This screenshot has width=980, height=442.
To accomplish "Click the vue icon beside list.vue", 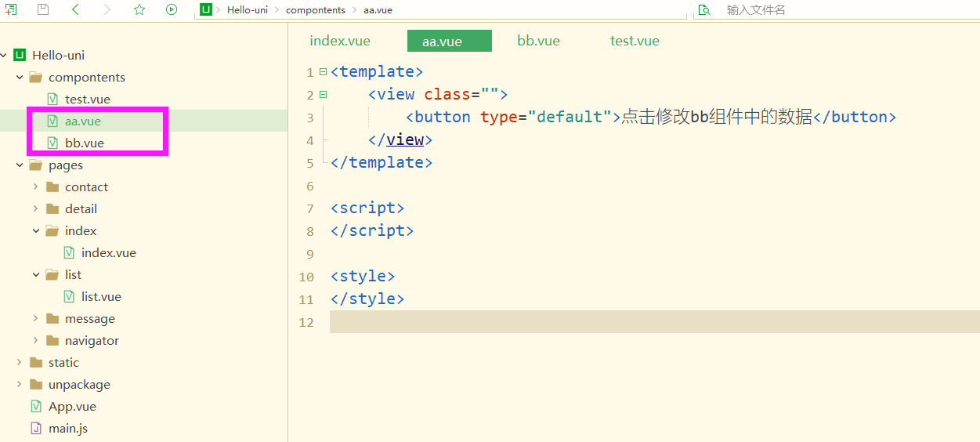I will [69, 296].
